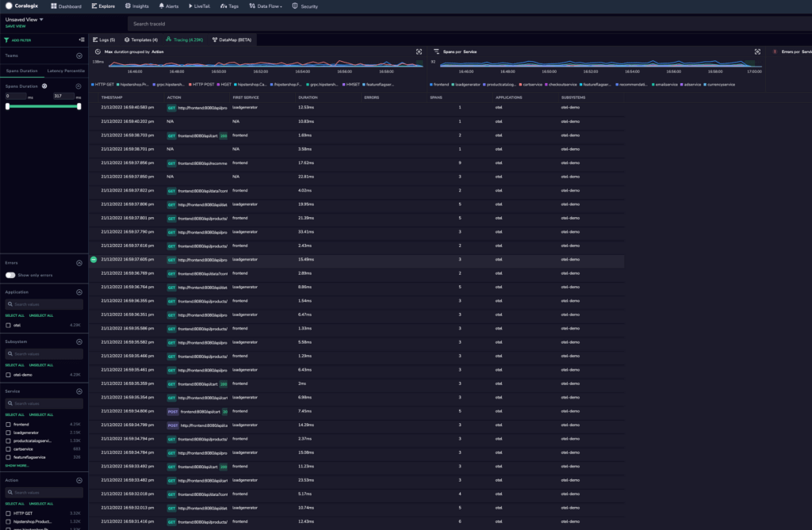Check the frontend service checkbox
The image size is (812, 530).
8,425
